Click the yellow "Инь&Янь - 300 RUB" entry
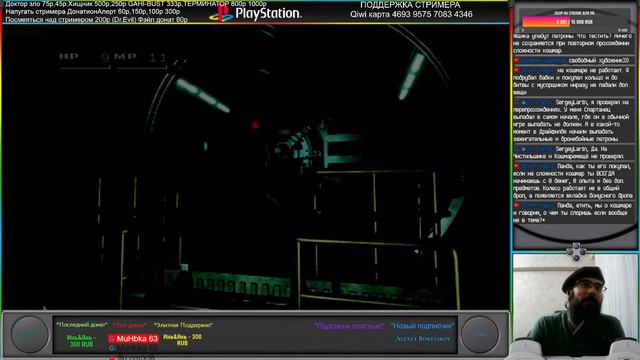 (182, 340)
